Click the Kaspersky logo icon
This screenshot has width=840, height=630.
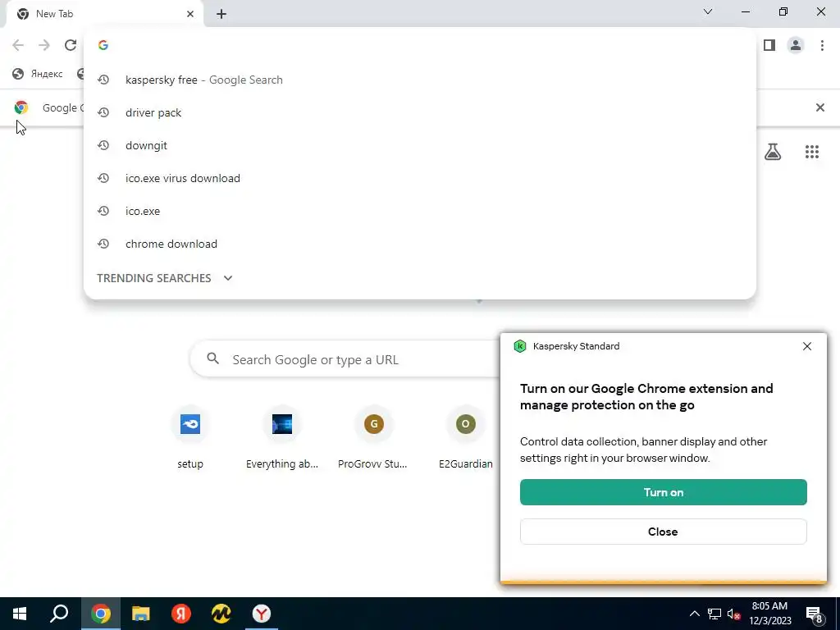(x=519, y=346)
